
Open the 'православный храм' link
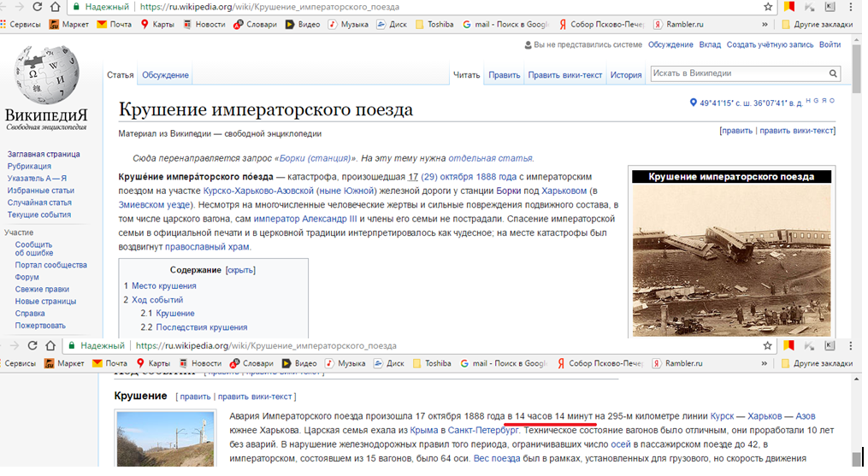(207, 247)
